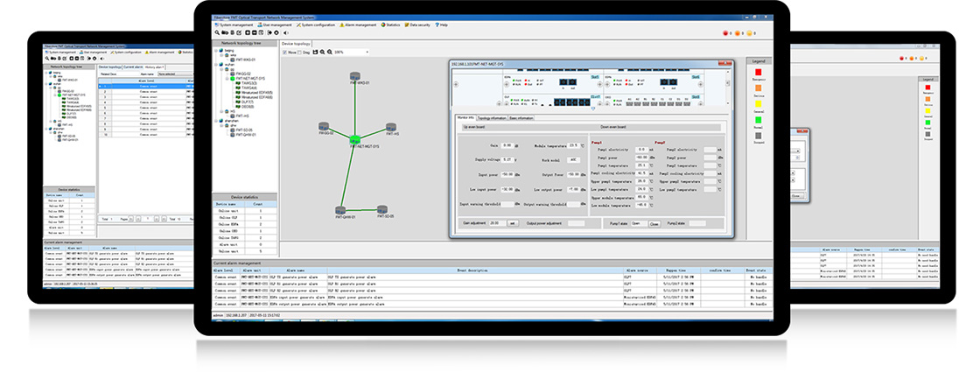This screenshot has height=379, width=980.
Task: Collapse the wuhan node in center topology tree
Action: pyautogui.click(x=216, y=65)
